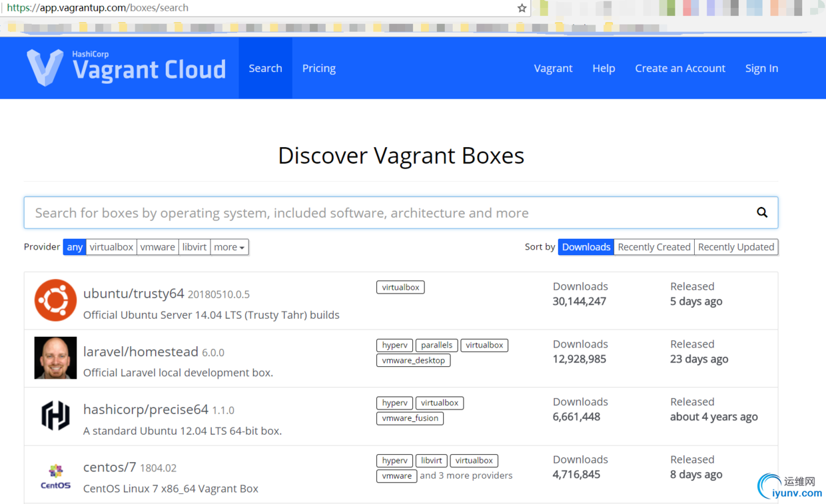Click the virtualbox tag on hashicorp/precise64
The height and width of the screenshot is (504, 826).
[x=440, y=403]
